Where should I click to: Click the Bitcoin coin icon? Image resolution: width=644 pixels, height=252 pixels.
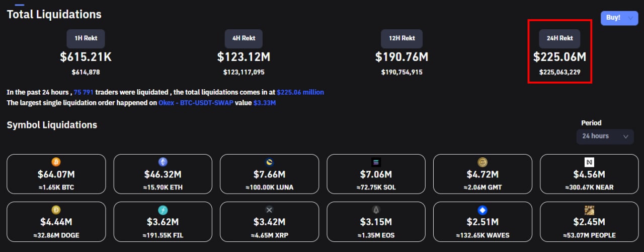click(x=56, y=162)
